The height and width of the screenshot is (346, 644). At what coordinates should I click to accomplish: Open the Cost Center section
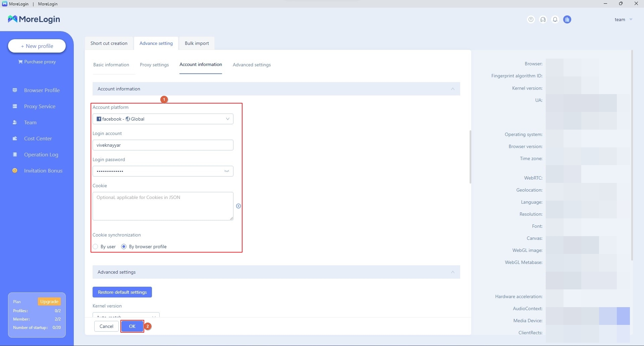pos(38,138)
